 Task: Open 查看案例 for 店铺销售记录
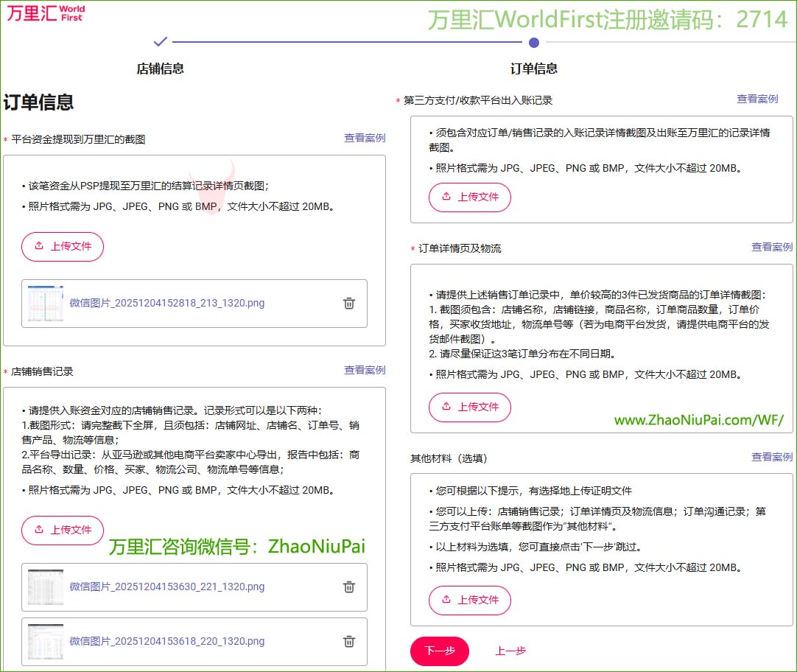coord(365,371)
